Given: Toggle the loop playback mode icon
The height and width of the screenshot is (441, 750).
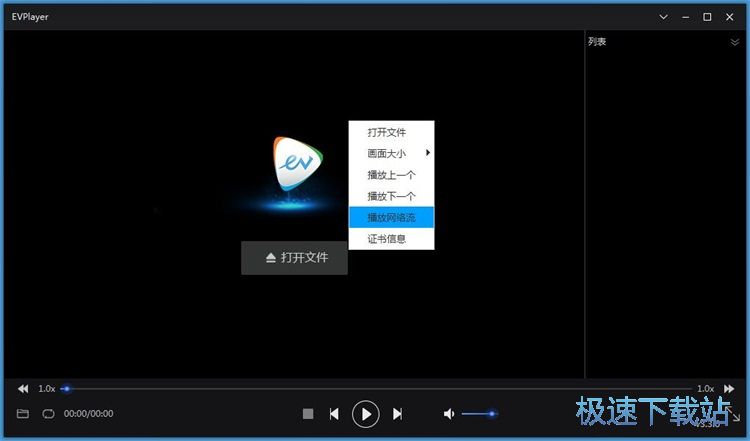Looking at the screenshot, I should [x=48, y=413].
